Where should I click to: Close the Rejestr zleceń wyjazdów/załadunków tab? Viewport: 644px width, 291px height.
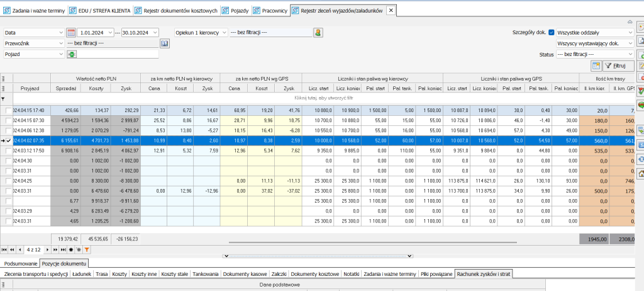coord(391,11)
